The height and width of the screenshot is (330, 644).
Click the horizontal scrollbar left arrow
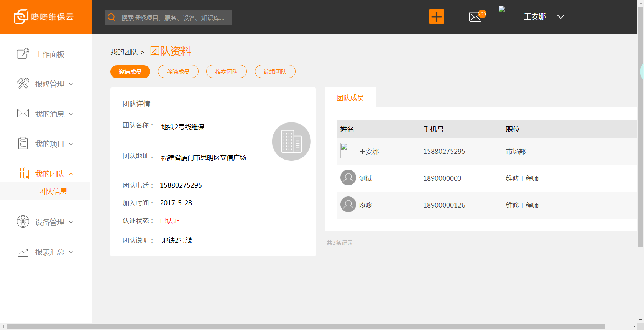(3, 327)
